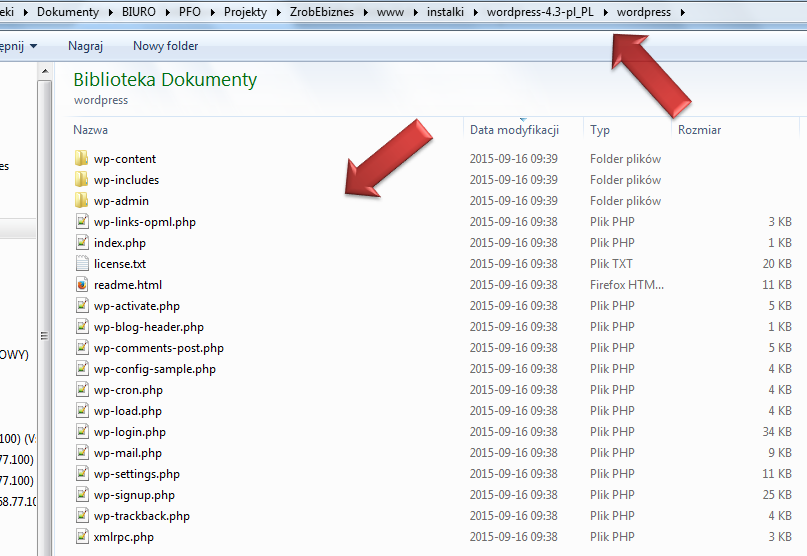This screenshot has width=807, height=556.
Task: Click the wp-links-opml.php file icon
Action: [x=82, y=222]
